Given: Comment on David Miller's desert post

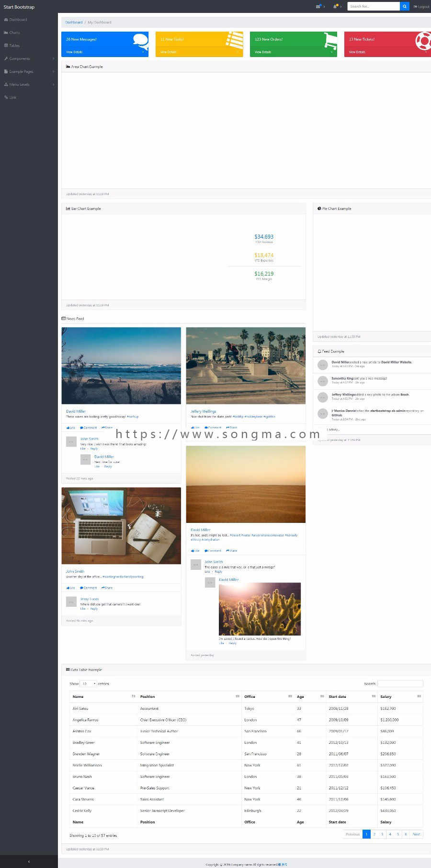Looking at the screenshot, I should [213, 551].
